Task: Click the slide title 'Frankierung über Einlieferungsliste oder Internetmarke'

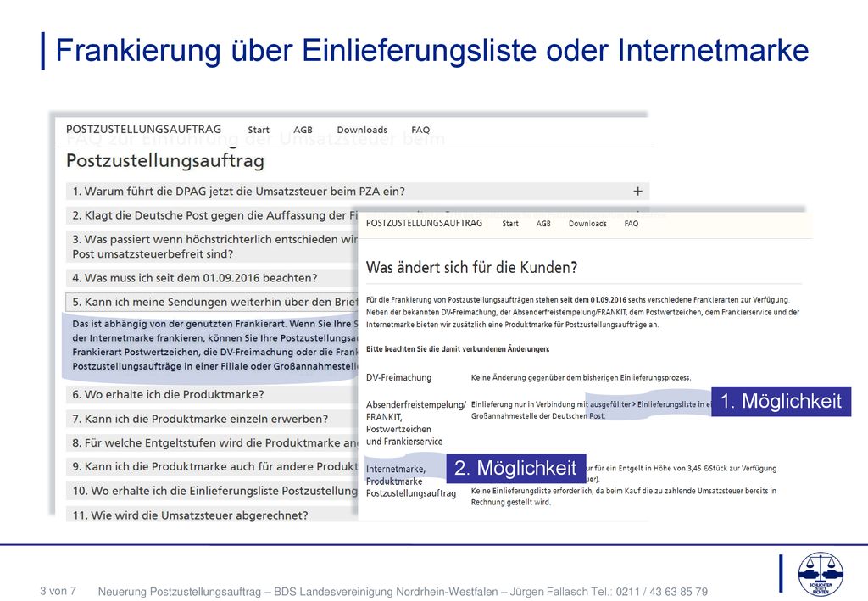Action: coord(432,50)
